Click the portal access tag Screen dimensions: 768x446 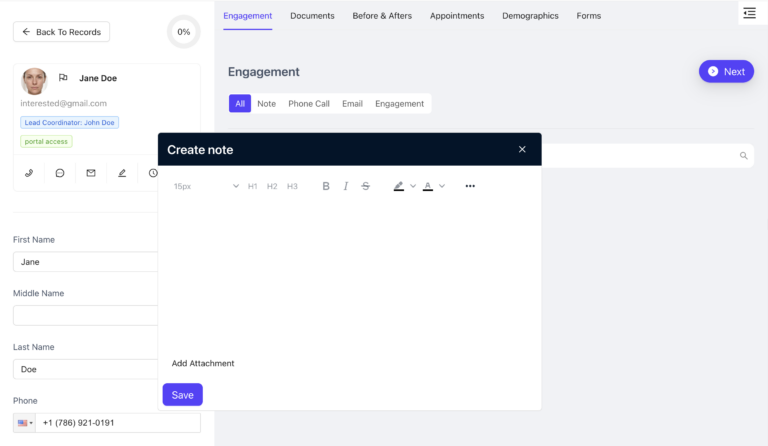[46, 141]
